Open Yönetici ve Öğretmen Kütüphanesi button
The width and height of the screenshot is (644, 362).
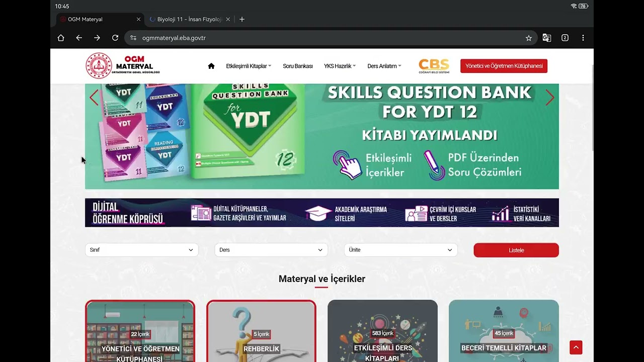[504, 66]
